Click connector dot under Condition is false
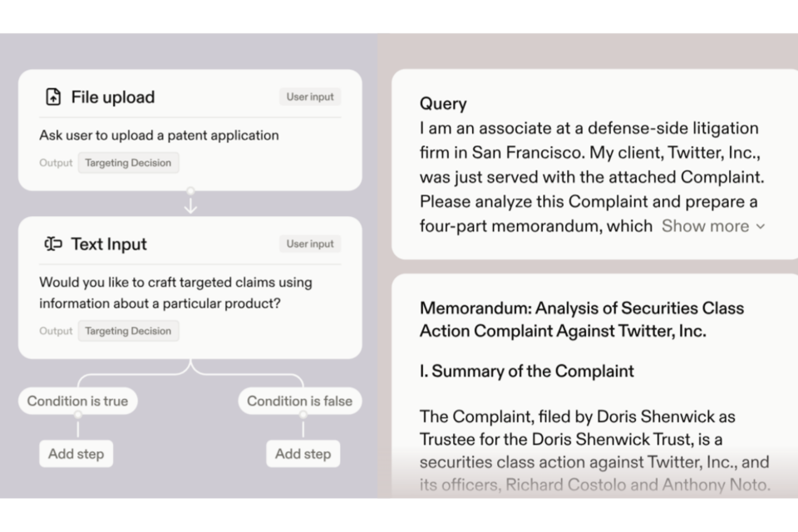The width and height of the screenshot is (798, 532). click(303, 414)
